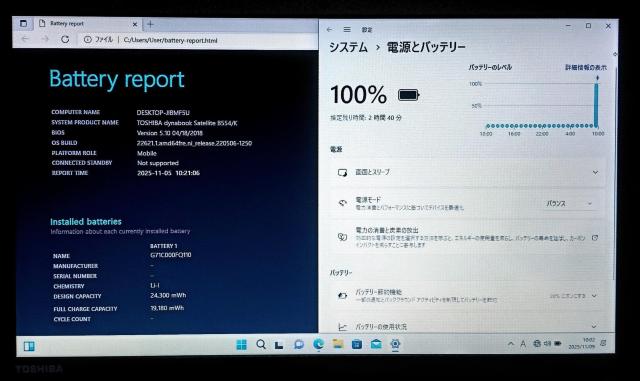This screenshot has height=381, width=640.
Task: Open a new browser tab with plus
Action: pyautogui.click(x=150, y=25)
